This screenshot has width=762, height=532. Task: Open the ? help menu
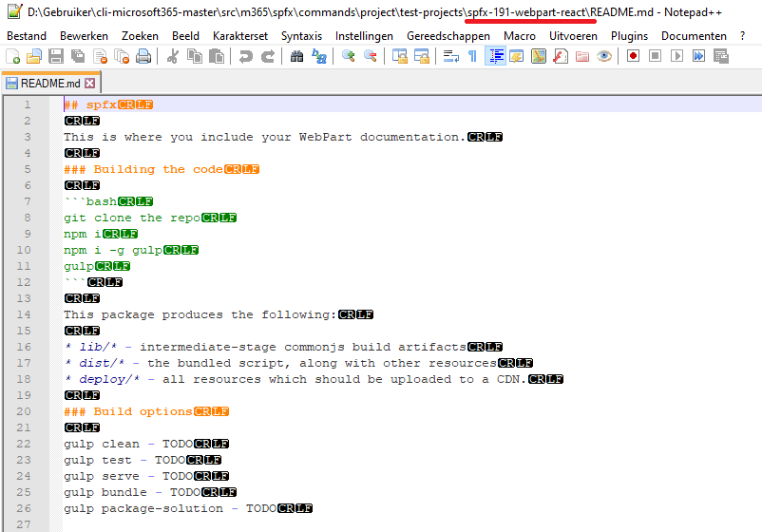(x=742, y=36)
